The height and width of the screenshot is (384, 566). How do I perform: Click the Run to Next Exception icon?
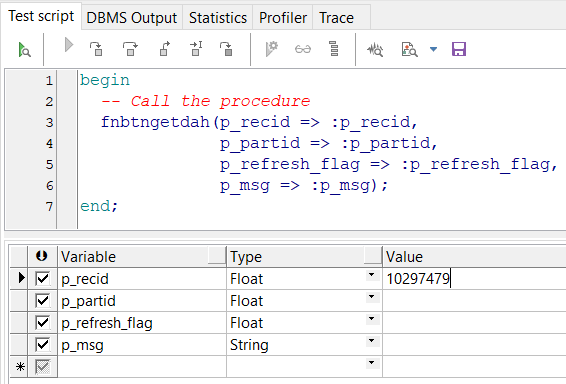(x=226, y=49)
